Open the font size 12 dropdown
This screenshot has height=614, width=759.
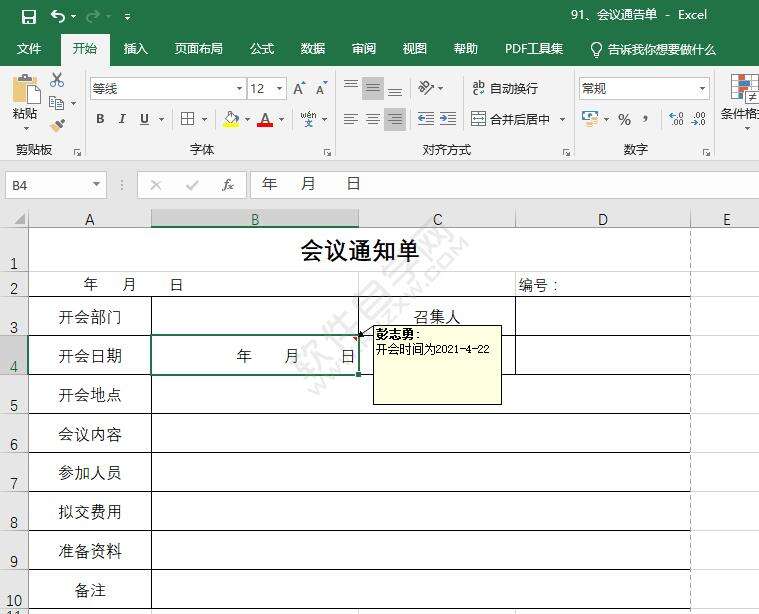[x=279, y=89]
